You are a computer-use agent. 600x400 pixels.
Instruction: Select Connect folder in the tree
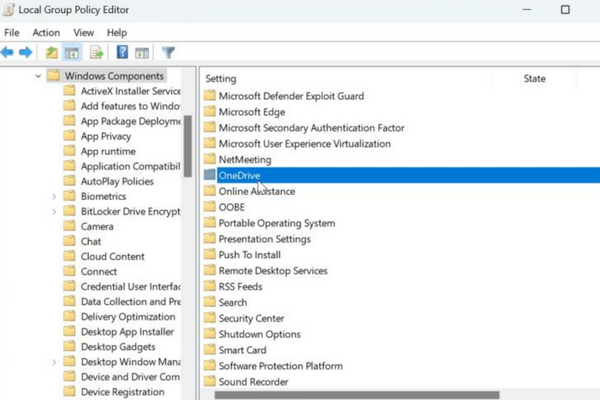click(x=99, y=271)
